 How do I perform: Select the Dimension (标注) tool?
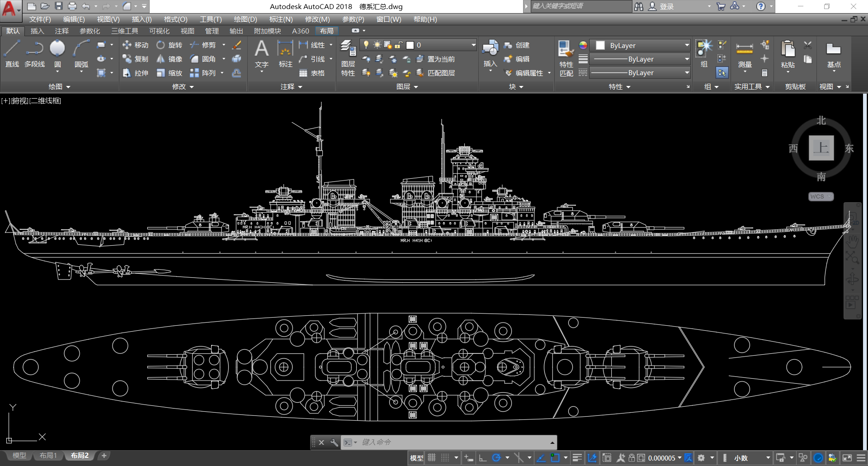285,54
